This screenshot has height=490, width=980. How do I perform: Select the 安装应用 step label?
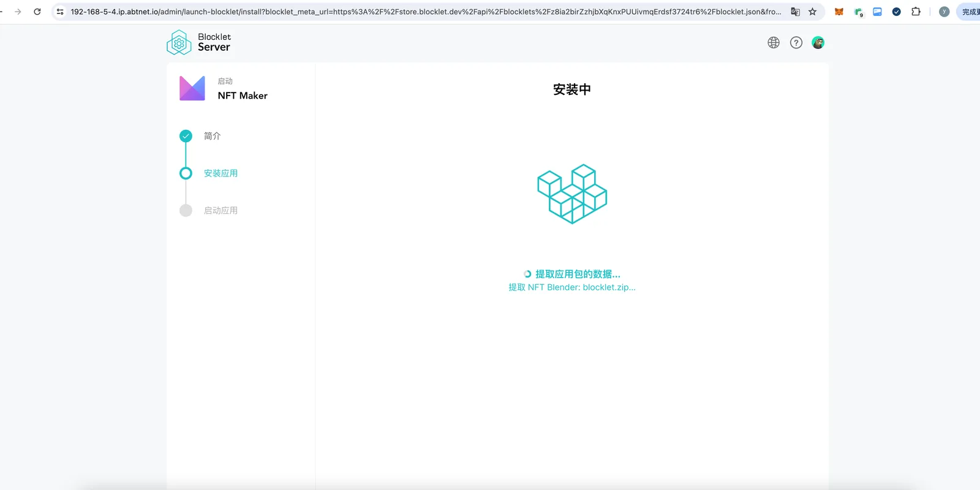tap(221, 173)
